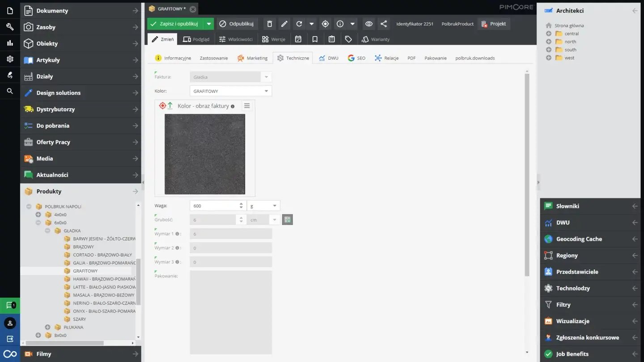Open the dropdown arrow next to reload
The height and width of the screenshot is (362, 644).
312,24
